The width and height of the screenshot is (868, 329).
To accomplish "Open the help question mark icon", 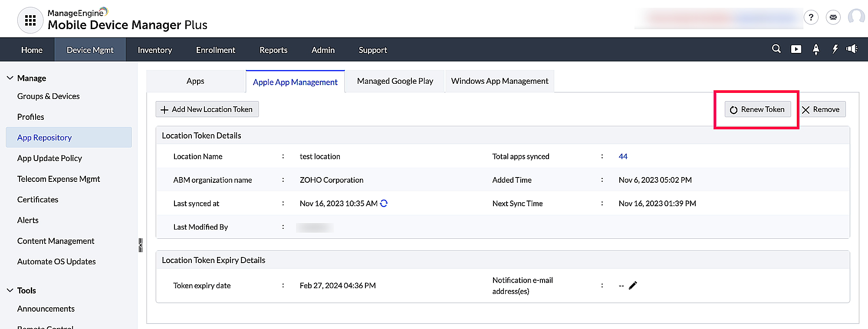I will click(x=811, y=17).
